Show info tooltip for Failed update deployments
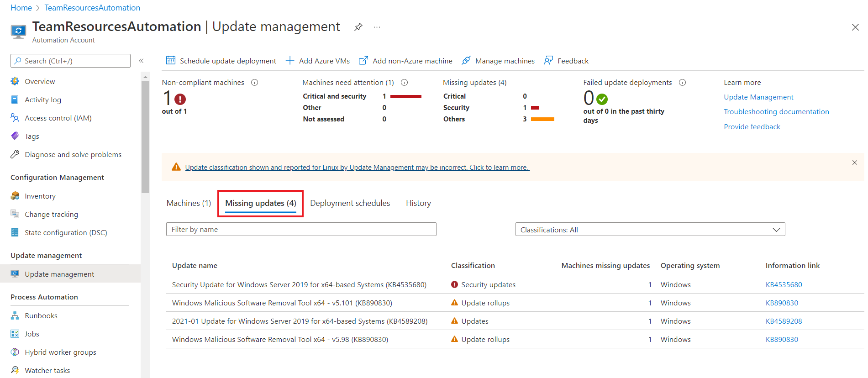Viewport: 868px width, 378px height. coord(683,83)
